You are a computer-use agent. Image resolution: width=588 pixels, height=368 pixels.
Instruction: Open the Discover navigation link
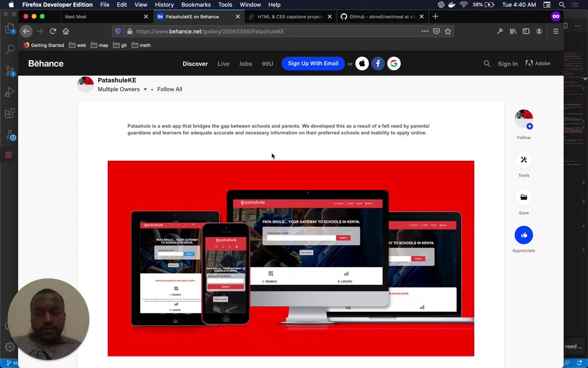[195, 64]
